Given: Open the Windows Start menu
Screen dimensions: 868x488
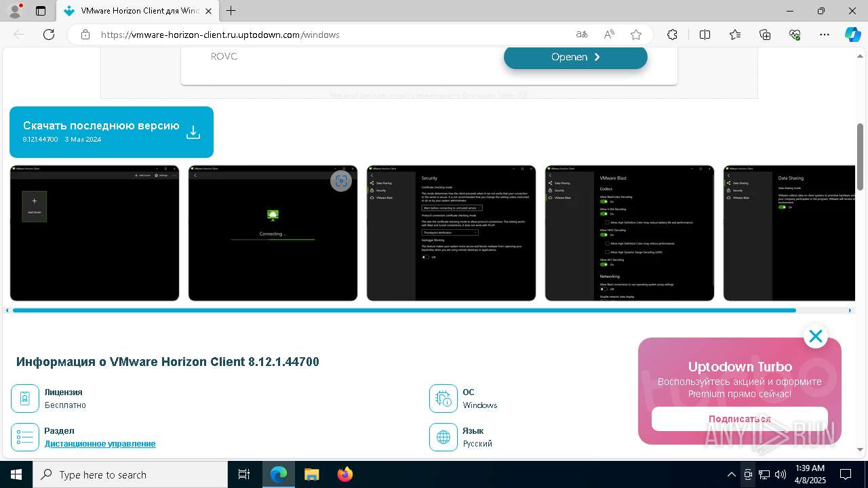Looking at the screenshot, I should (x=16, y=474).
